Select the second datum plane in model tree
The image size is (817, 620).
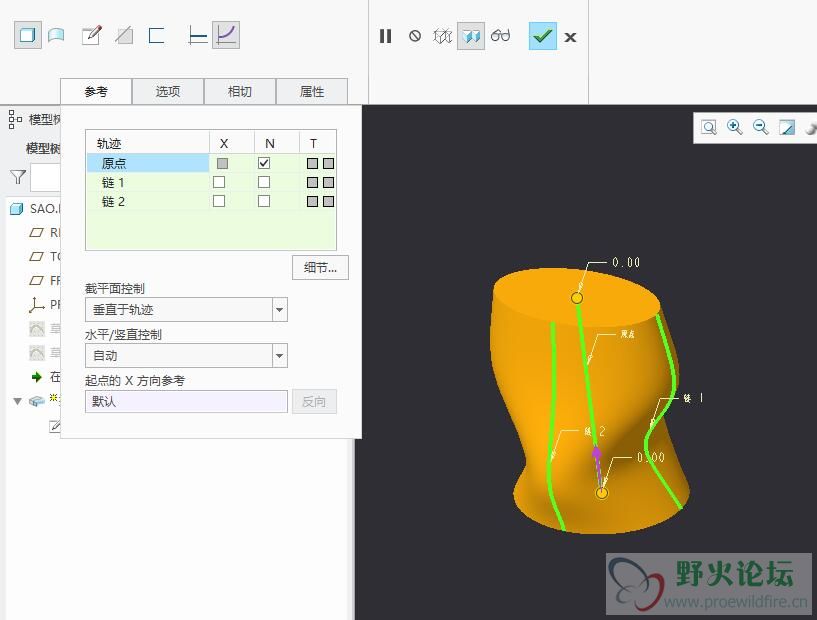pyautogui.click(x=36, y=256)
